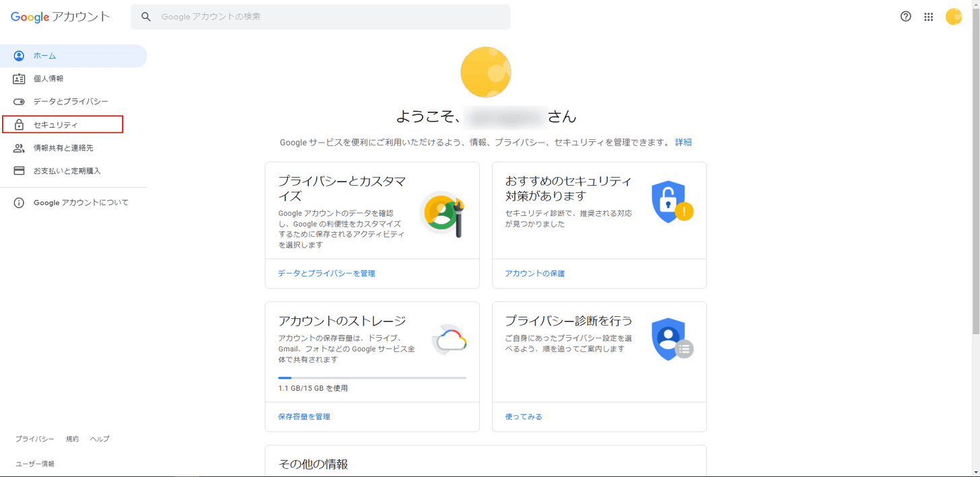Click 保存容量を管理 link
This screenshot has width=980, height=477.
point(304,417)
